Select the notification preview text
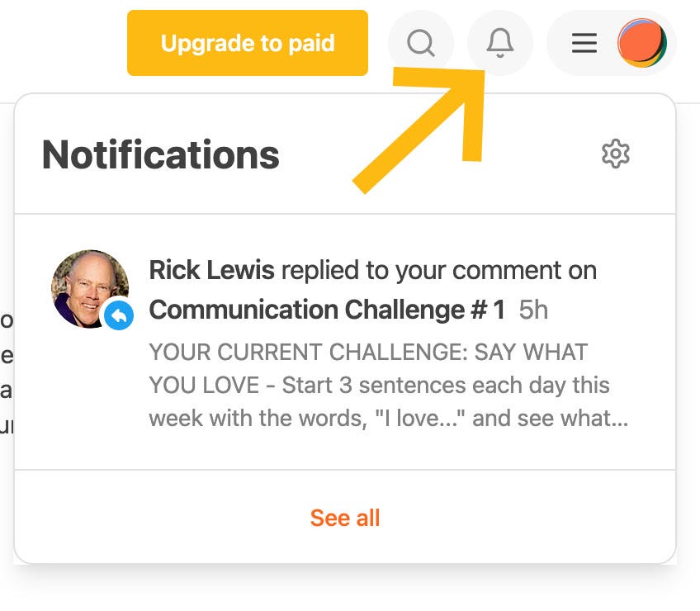Screen dimensions: 700x611 (389, 385)
